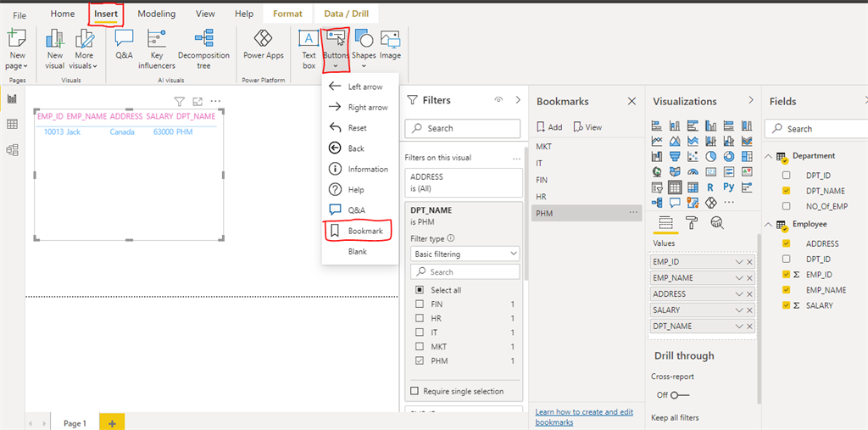Click the New page icon in ribbon
Viewport: 868px width, 430px height.
coord(17,40)
